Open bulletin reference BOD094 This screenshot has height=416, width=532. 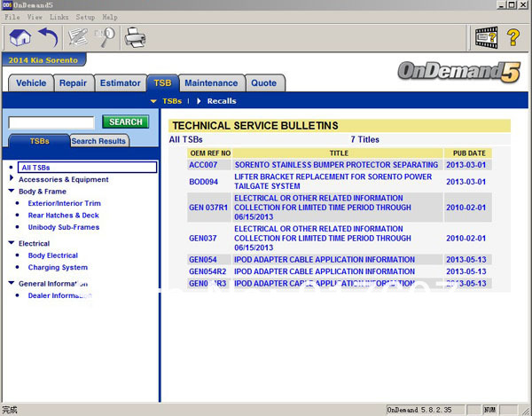click(x=203, y=182)
